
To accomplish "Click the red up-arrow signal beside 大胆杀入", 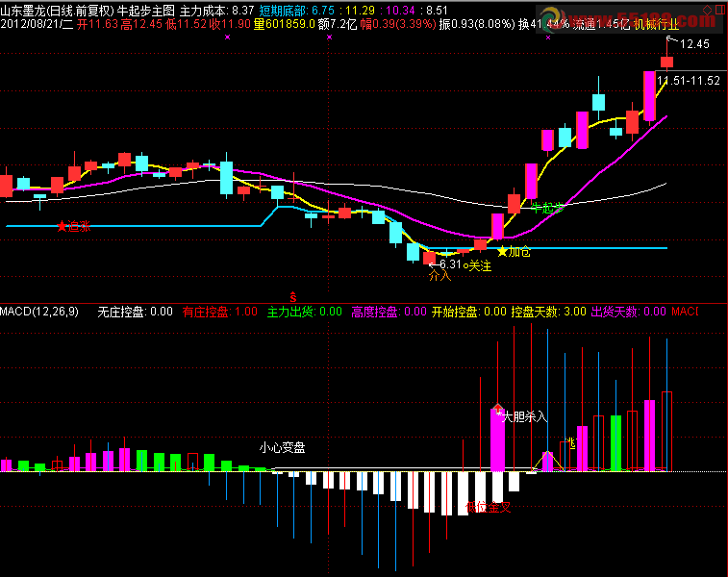I will pyautogui.click(x=498, y=409).
